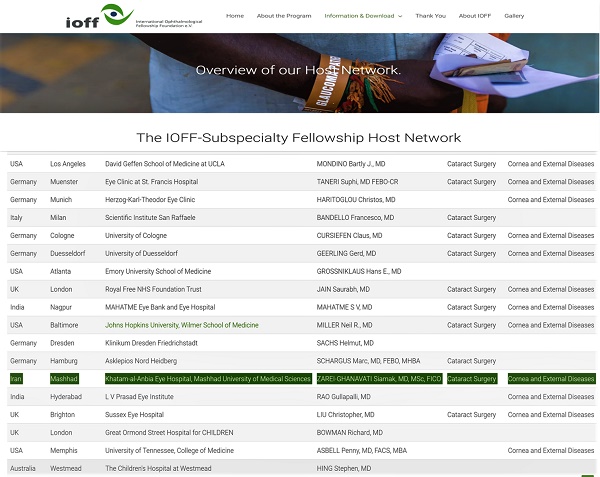Select JAIN Saurabh, MD name
Viewport: 600px width, 477px height.
pos(343,289)
